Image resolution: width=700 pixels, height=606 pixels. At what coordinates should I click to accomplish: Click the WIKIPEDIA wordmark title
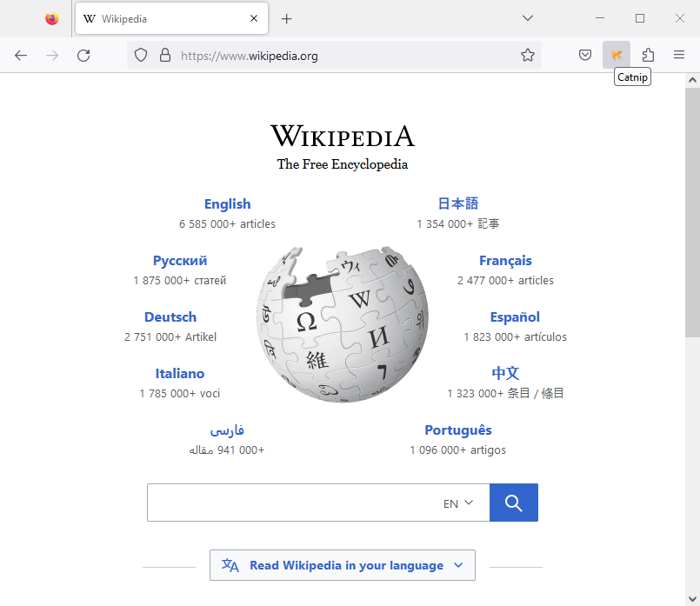pyautogui.click(x=343, y=136)
